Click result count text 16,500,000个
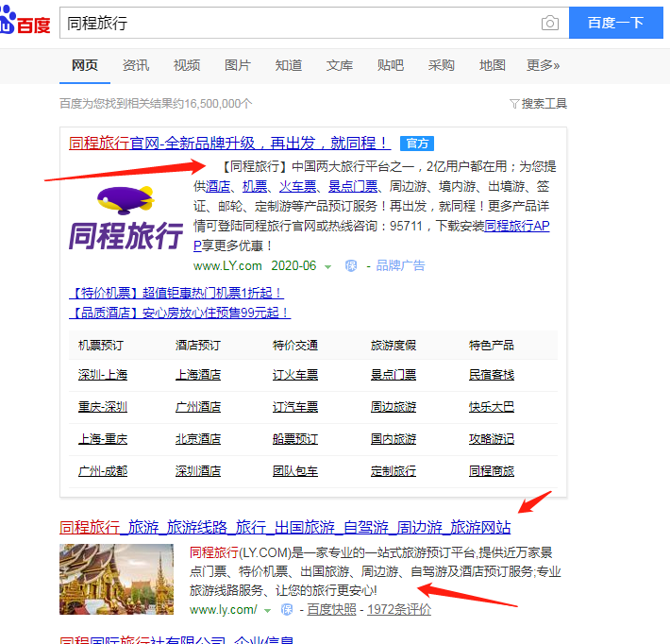 click(x=218, y=104)
